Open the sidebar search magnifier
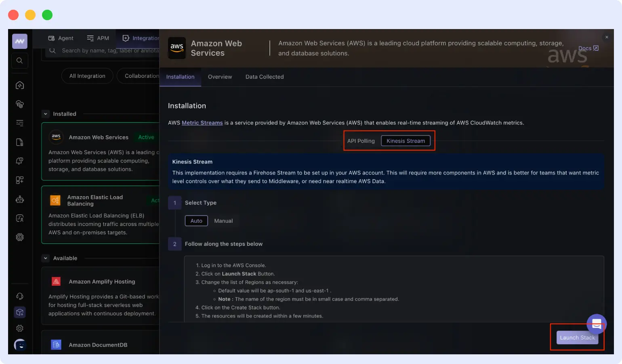622x364 pixels. pyautogui.click(x=19, y=61)
